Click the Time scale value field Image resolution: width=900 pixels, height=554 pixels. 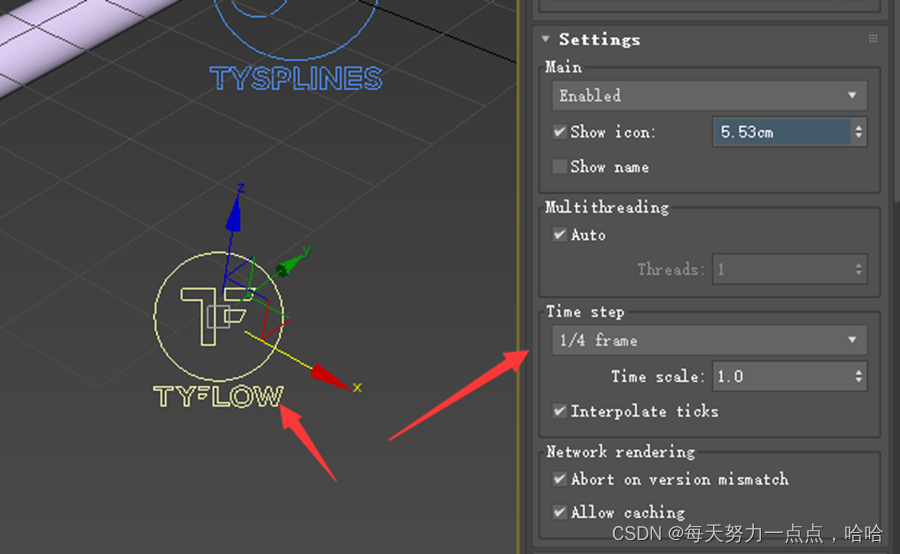click(x=782, y=377)
